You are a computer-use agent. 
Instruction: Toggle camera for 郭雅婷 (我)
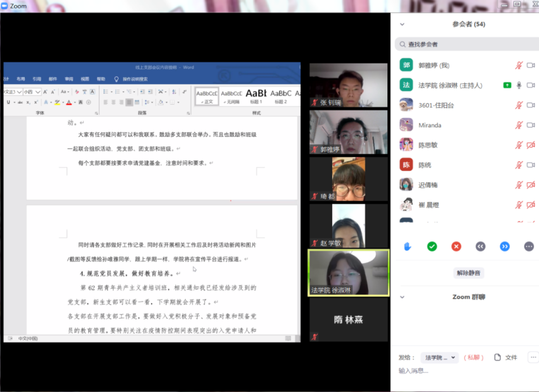[x=531, y=65]
